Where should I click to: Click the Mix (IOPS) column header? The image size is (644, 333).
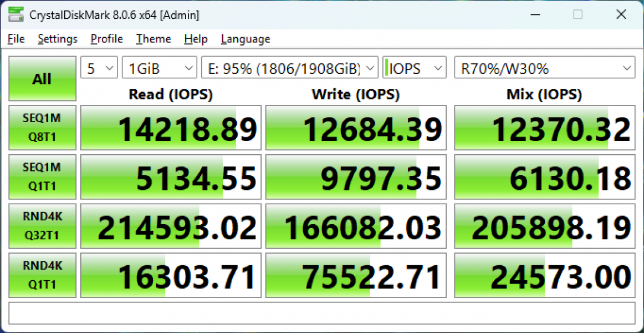545,94
